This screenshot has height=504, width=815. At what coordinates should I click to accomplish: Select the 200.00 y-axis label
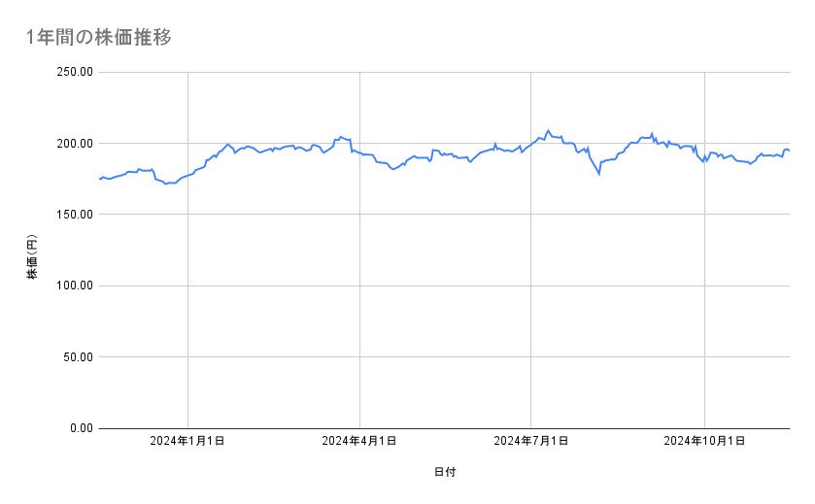tap(75, 144)
